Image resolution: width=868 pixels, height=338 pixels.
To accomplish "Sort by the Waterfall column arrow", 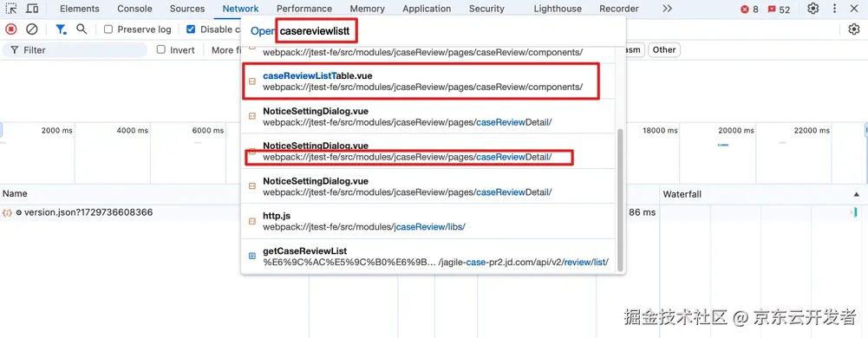I will click(857, 194).
